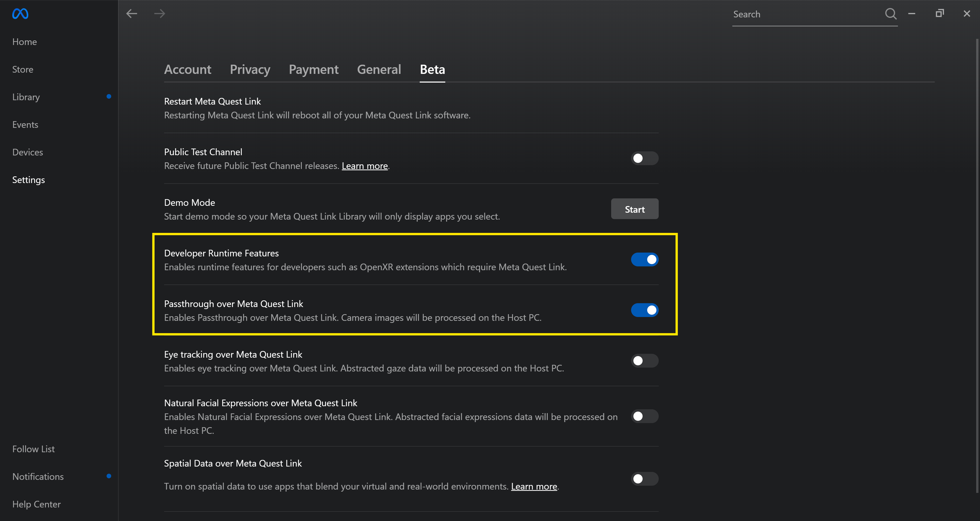Image resolution: width=980 pixels, height=521 pixels.
Task: Enable Eye tracking over Meta Quest Link
Action: (644, 361)
